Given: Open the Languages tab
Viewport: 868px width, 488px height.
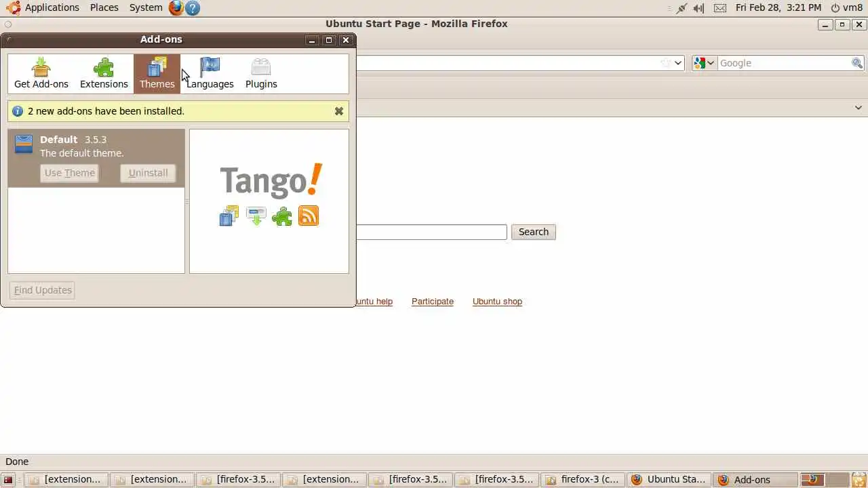Looking at the screenshot, I should (210, 73).
